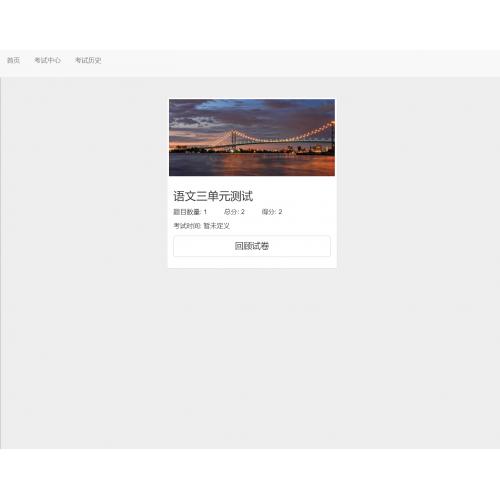Click empty space in the navigation bar
Viewport: 500px width, 500px height.
(x=300, y=63)
